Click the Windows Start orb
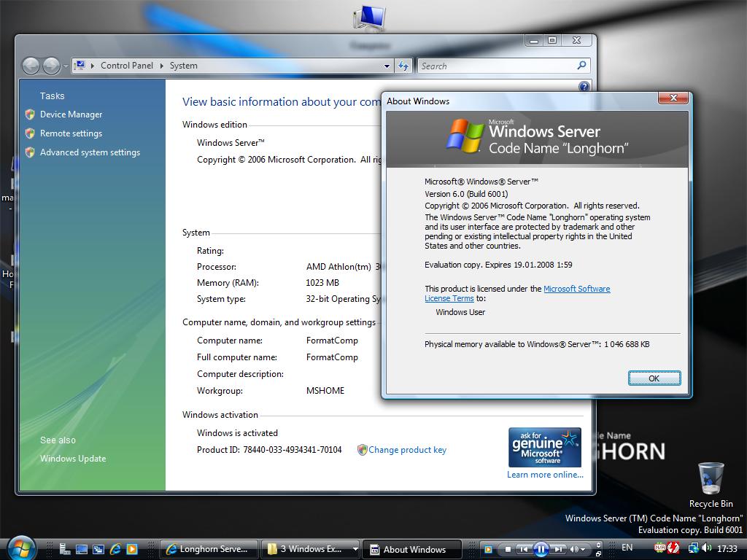The image size is (747, 560). coord(21,547)
